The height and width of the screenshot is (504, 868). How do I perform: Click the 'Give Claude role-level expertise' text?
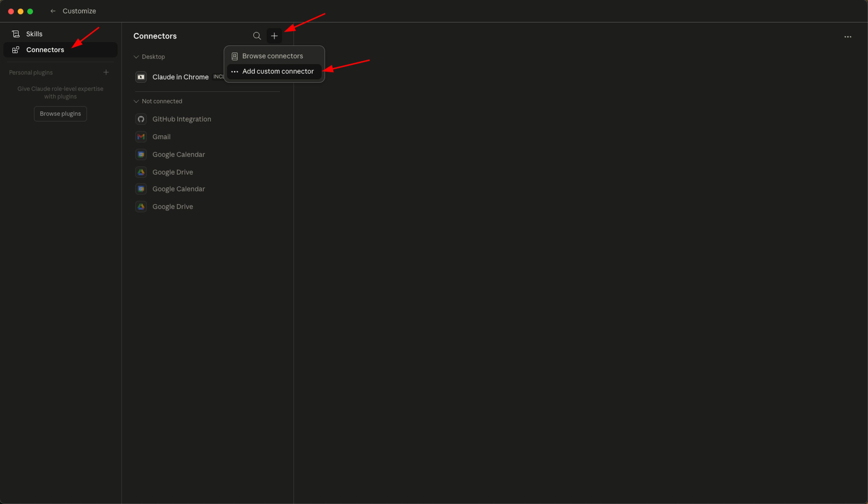(60, 93)
